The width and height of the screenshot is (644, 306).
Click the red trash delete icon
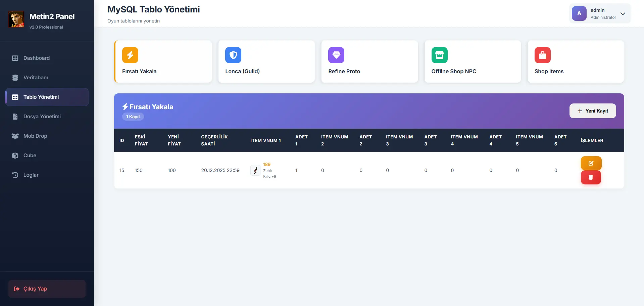pos(591,177)
